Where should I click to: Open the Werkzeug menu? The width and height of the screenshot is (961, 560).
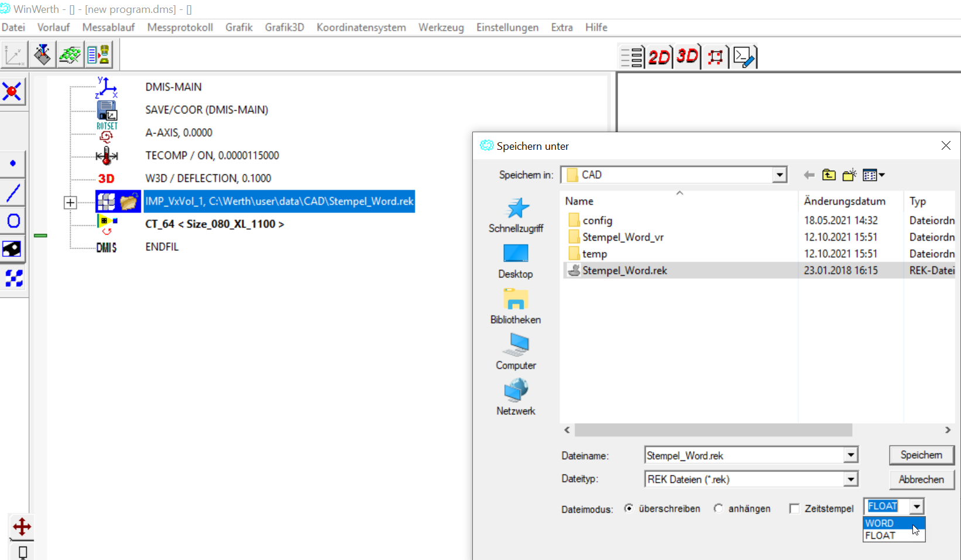[x=441, y=28]
